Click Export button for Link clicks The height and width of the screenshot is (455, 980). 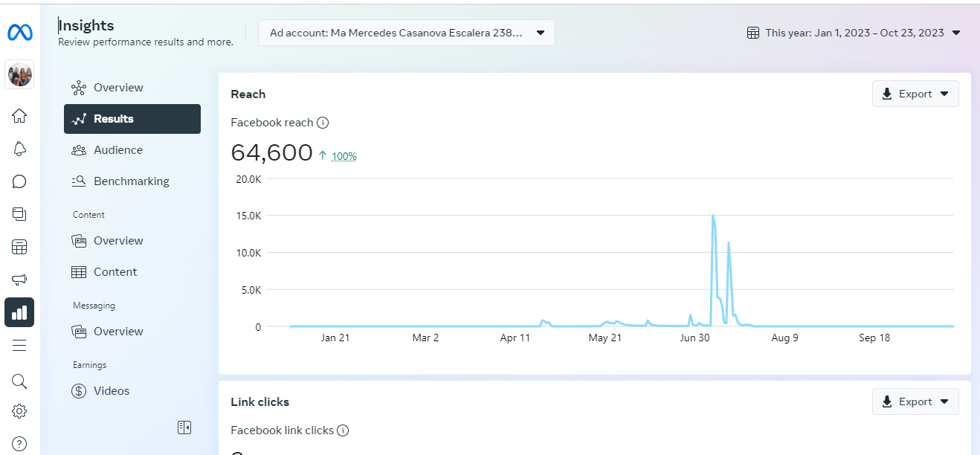(x=915, y=402)
